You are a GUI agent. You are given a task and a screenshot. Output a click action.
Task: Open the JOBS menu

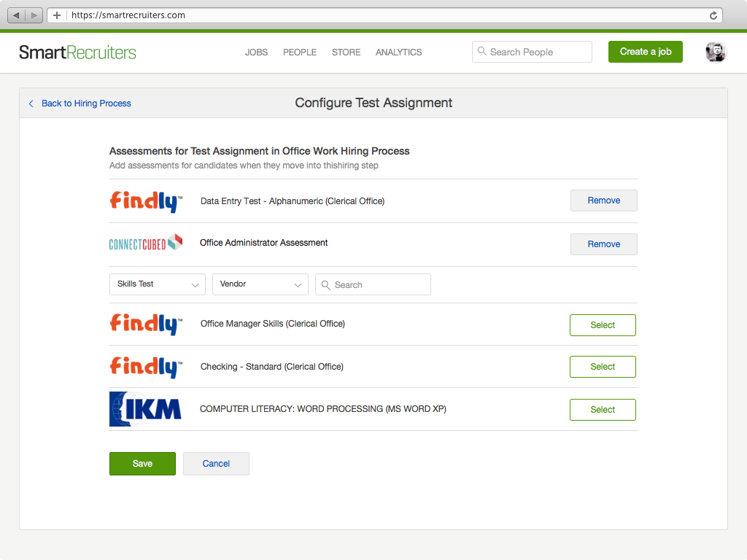tap(256, 52)
